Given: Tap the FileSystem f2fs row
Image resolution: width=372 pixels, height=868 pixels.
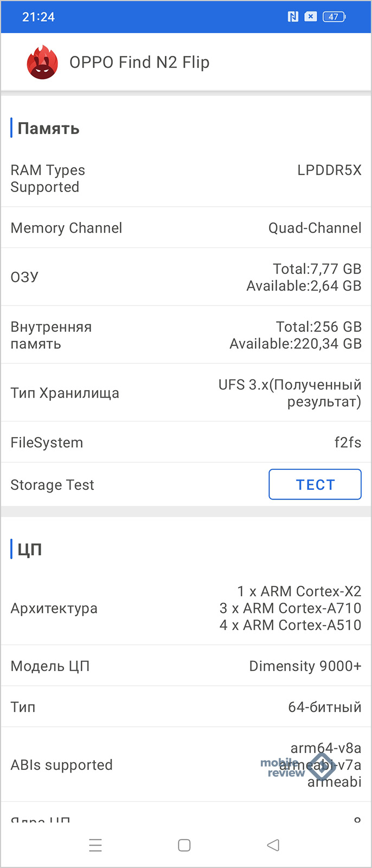Looking at the screenshot, I should coord(186,443).
